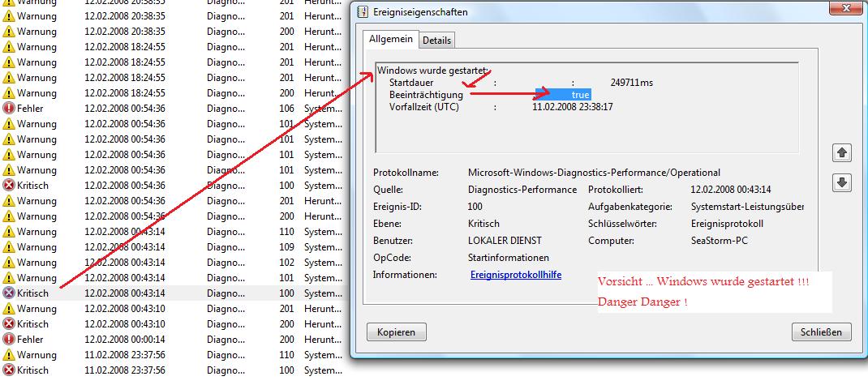Click the Beeinträchtigung label in the description

coord(426,95)
